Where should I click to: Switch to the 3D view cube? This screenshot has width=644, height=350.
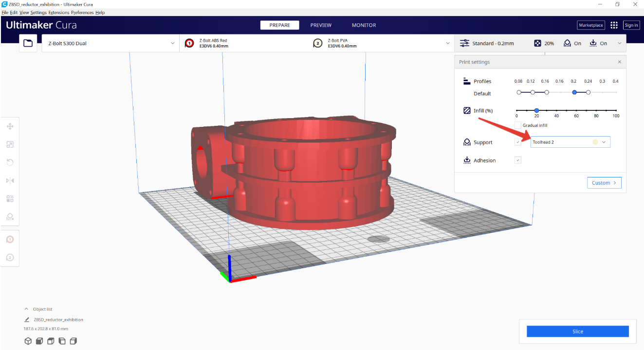coord(28,341)
